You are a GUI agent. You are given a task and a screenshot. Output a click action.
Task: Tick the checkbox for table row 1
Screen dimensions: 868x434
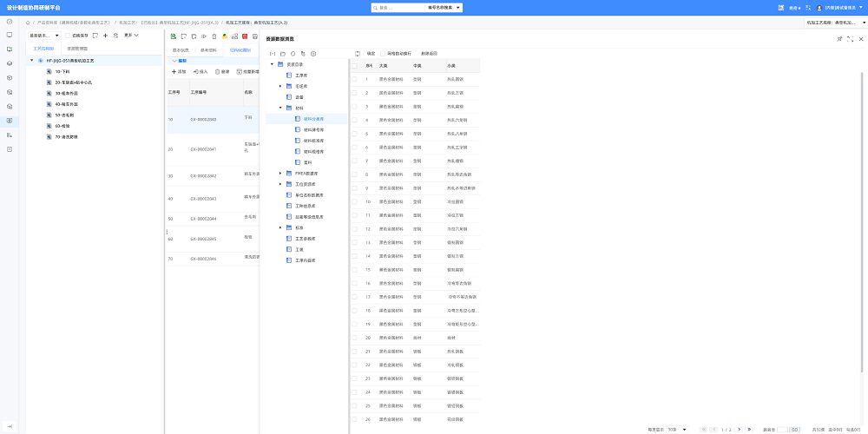click(354, 79)
